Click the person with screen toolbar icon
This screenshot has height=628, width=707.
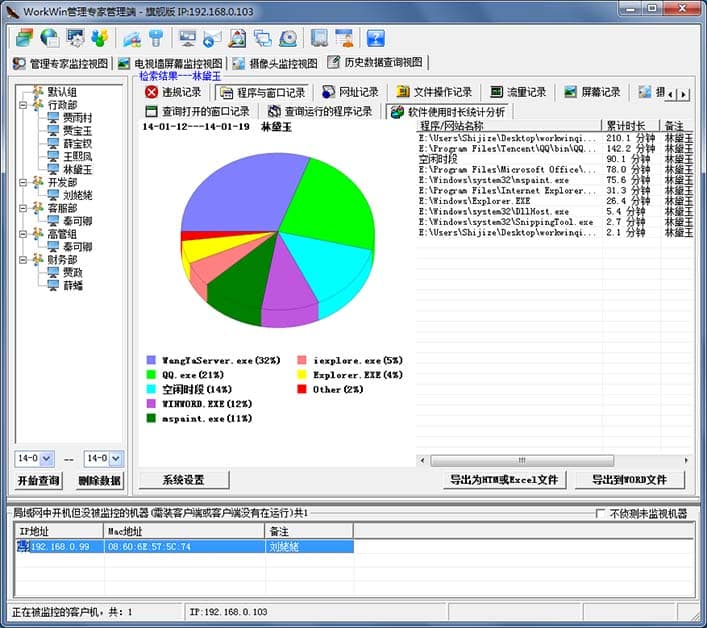[x=344, y=38]
